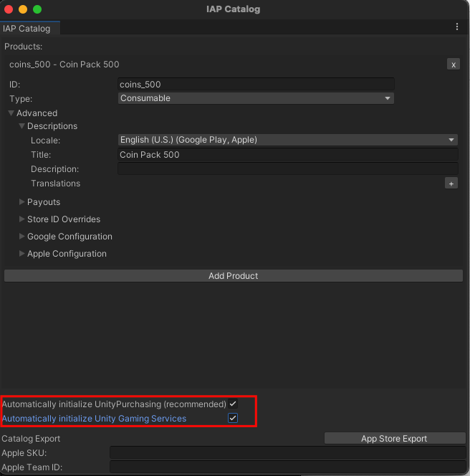Toggle Automatically initialize UnityPurchasing checkbox
Screen dimensions: 470x476
click(233, 404)
